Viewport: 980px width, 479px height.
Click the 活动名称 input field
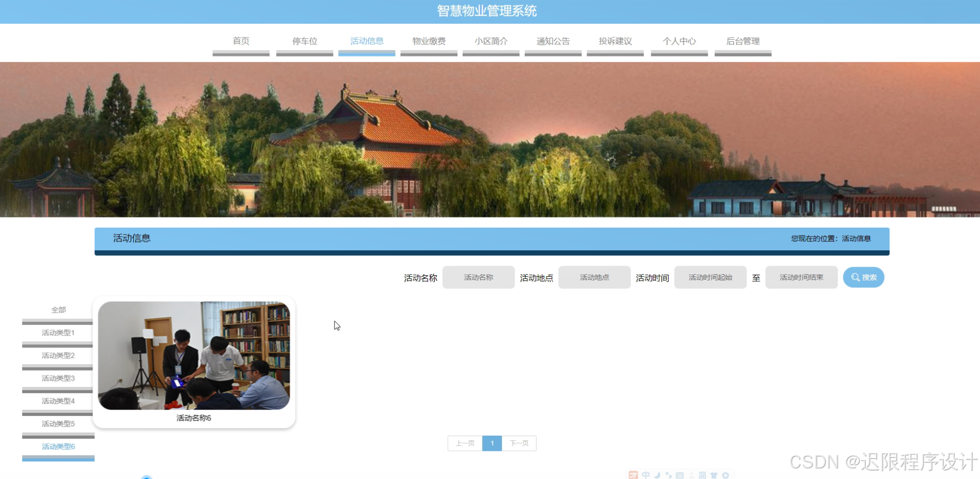click(478, 277)
